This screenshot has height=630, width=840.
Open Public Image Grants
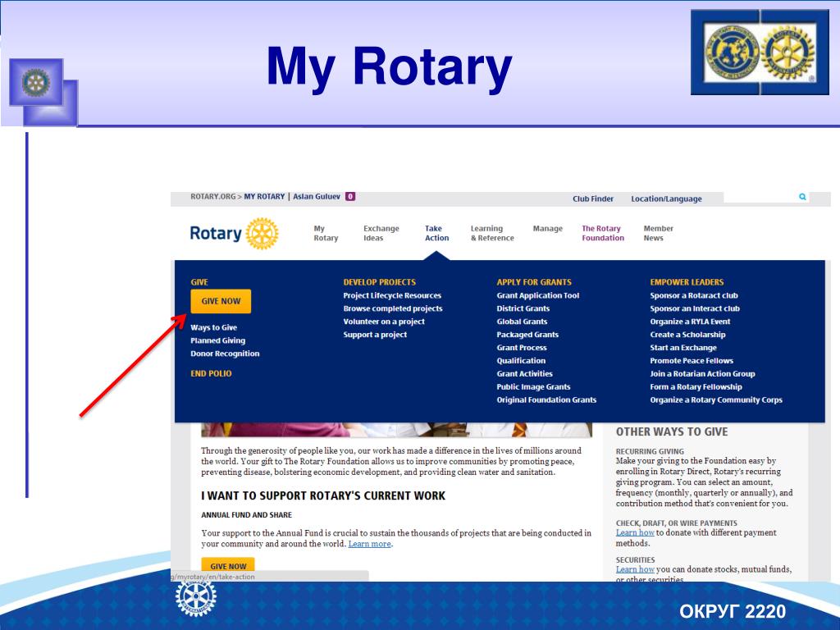point(533,387)
